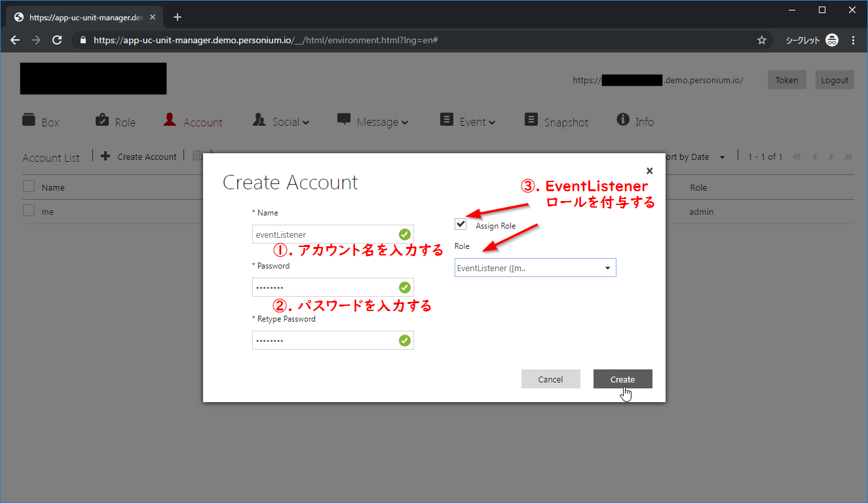Open the Role tab
The width and height of the screenshot is (868, 503).
(115, 122)
